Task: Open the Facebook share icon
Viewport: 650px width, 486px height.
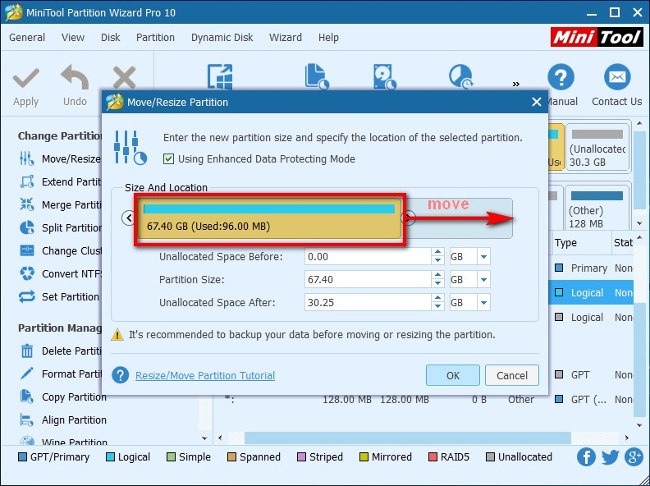Action: click(587, 457)
